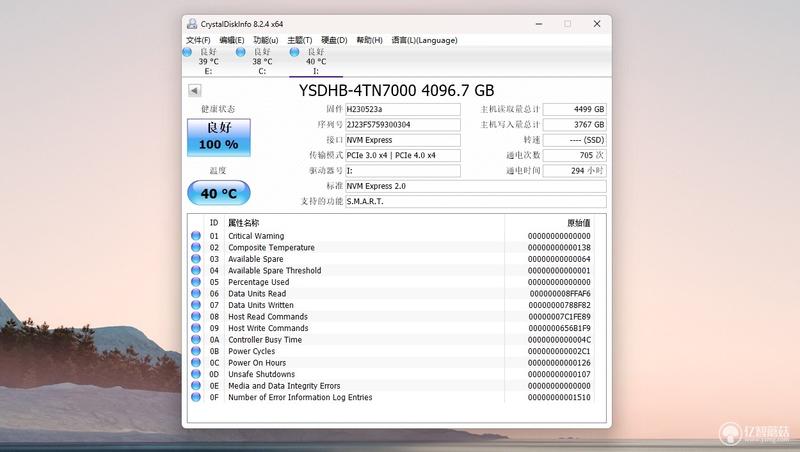This screenshot has width=800, height=452.
Task: Click the blue status dot for Critical Warning
Action: [x=196, y=236]
